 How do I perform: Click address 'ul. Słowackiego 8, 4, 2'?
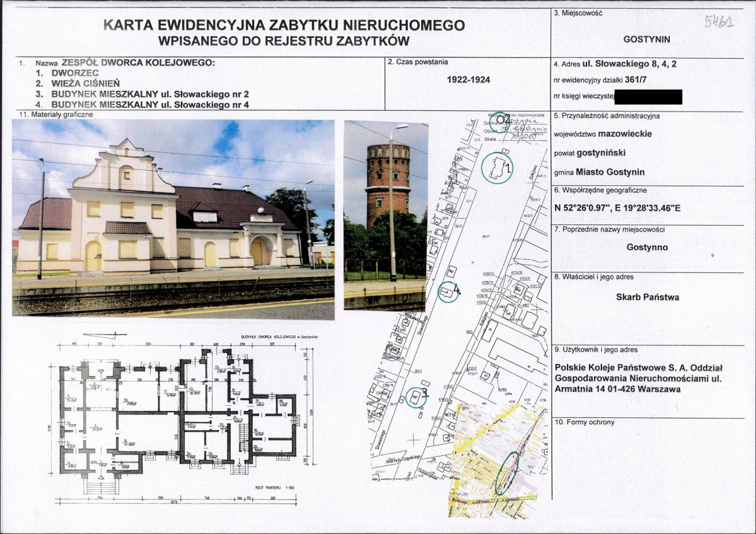(629, 63)
